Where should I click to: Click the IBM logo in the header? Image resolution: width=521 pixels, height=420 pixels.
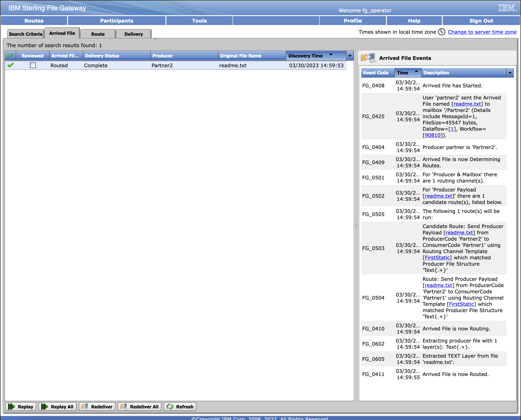(x=507, y=8)
